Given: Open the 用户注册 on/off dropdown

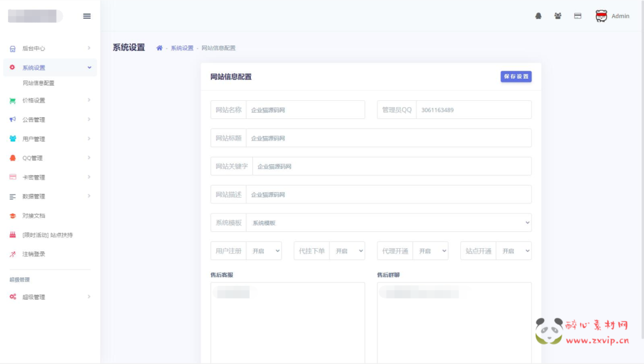Looking at the screenshot, I should 264,251.
